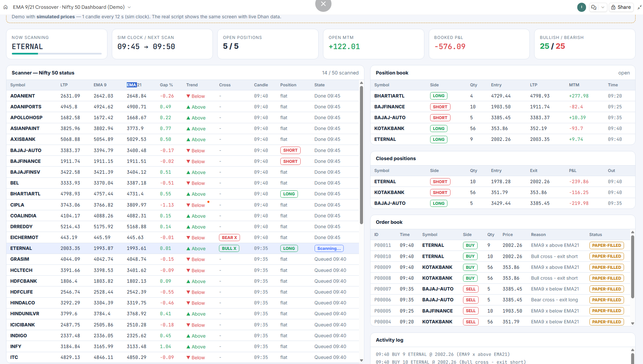The height and width of the screenshot is (364, 643).
Task: Click the sim clock 09:45 → 09:50
Action: click(x=146, y=47)
